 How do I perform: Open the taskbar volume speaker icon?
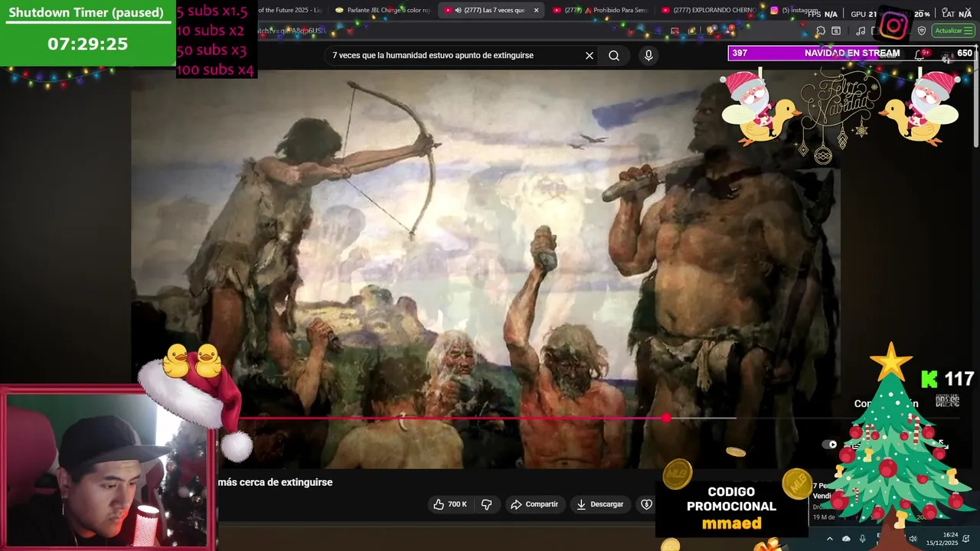[x=912, y=539]
